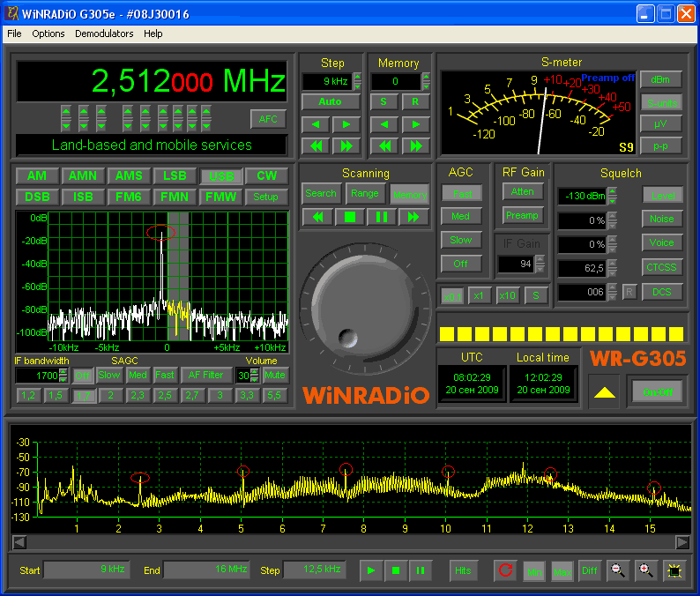Click the tuning knob
The width and height of the screenshot is (700, 596).
[365, 309]
